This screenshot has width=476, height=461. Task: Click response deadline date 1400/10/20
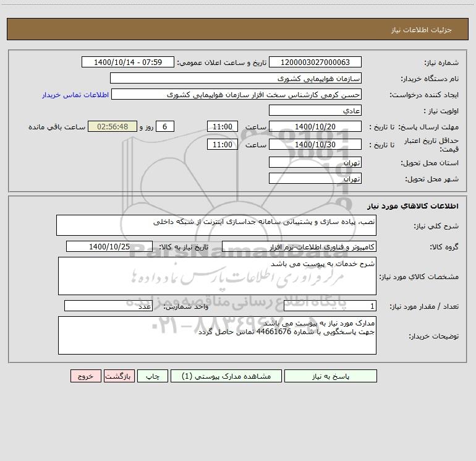(315, 126)
